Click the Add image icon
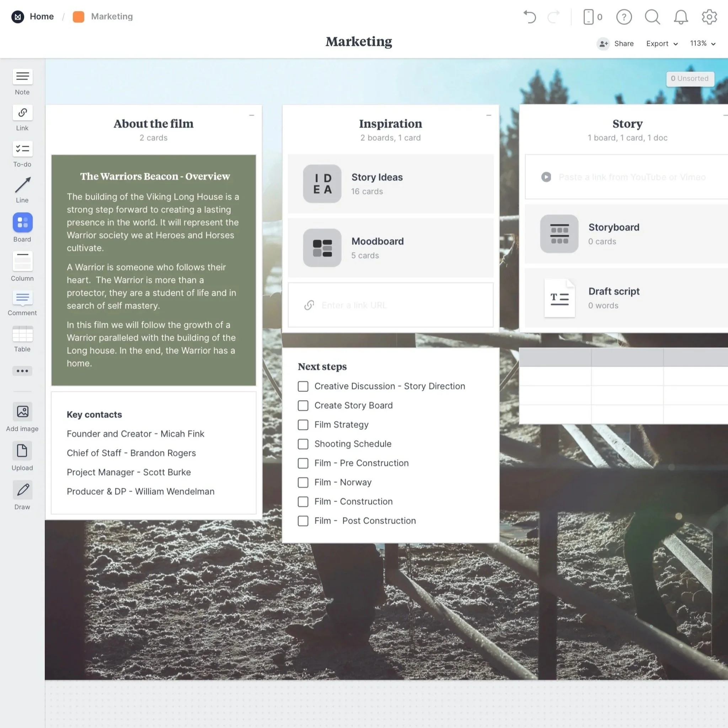The height and width of the screenshot is (728, 728). point(22,412)
